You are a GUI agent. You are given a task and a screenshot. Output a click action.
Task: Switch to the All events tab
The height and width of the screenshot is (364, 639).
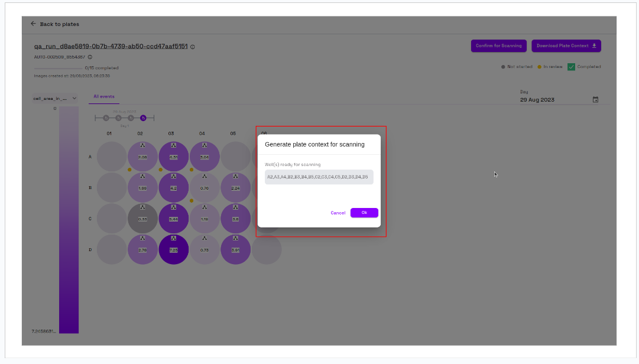tap(103, 96)
